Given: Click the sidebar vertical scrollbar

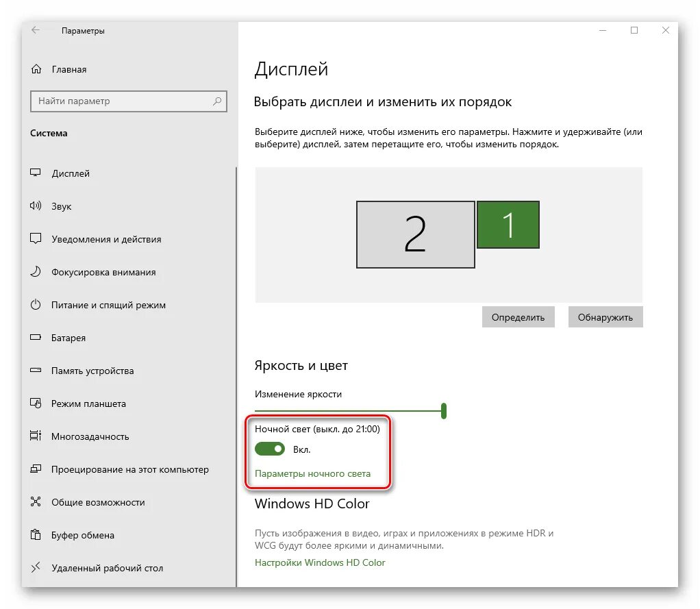Looking at the screenshot, I should click(236, 376).
